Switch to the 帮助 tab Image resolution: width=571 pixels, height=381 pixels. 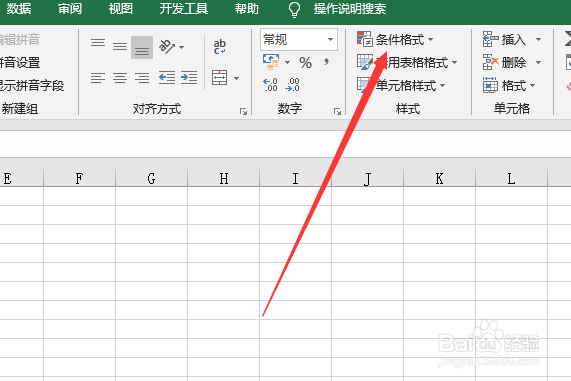pos(247,9)
